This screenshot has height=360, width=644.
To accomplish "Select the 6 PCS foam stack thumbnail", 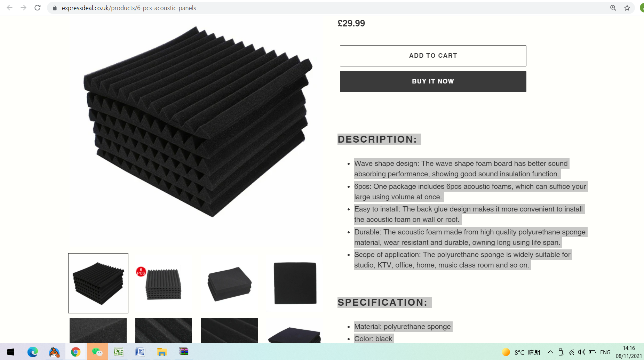I will pos(164,283).
